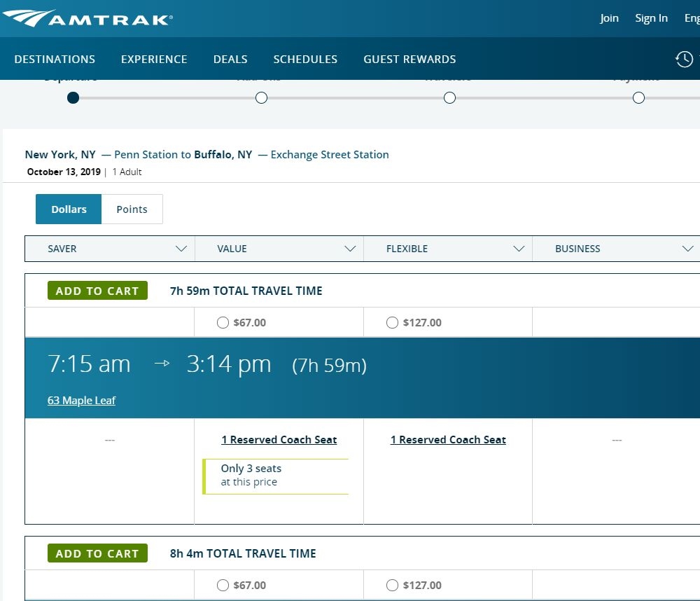This screenshot has width=700, height=601.
Task: Click the third booking progress step circle
Action: [x=450, y=98]
